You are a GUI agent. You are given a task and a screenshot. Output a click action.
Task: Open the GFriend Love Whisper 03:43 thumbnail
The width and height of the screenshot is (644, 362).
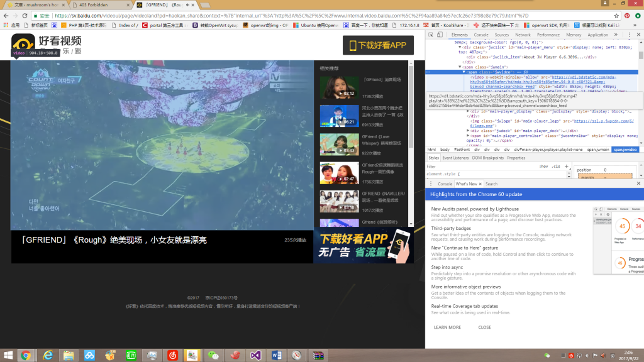(339, 145)
